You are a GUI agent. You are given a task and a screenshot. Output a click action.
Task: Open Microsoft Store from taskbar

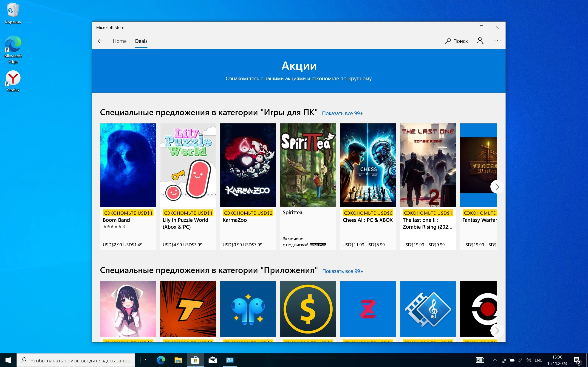click(x=195, y=360)
